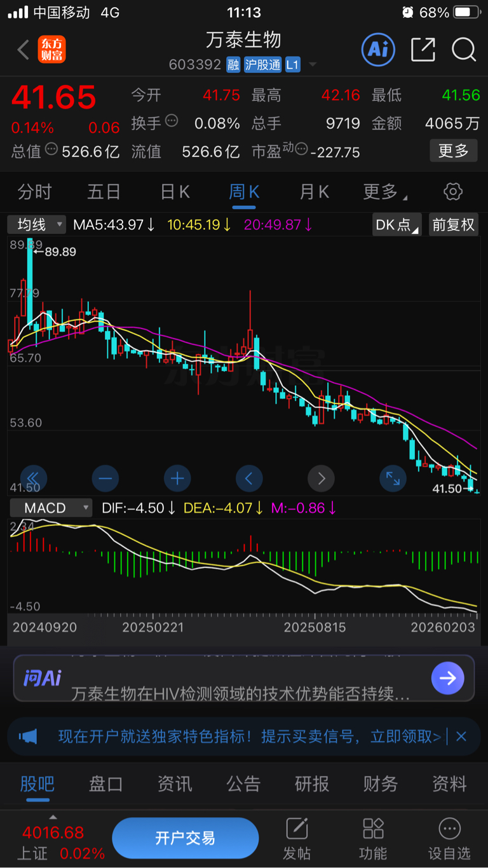The image size is (488, 868).
Task: Switch to 日K chart tab
Action: (175, 191)
